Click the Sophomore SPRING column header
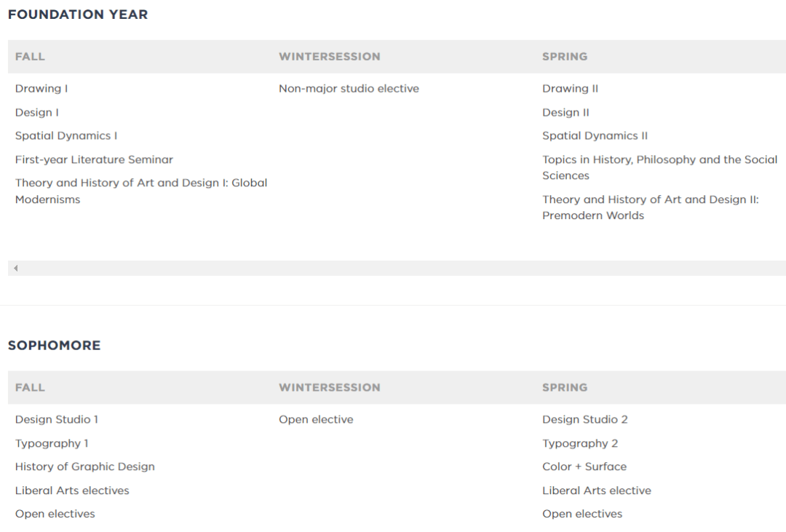This screenshot has width=786, height=532. 565,388
